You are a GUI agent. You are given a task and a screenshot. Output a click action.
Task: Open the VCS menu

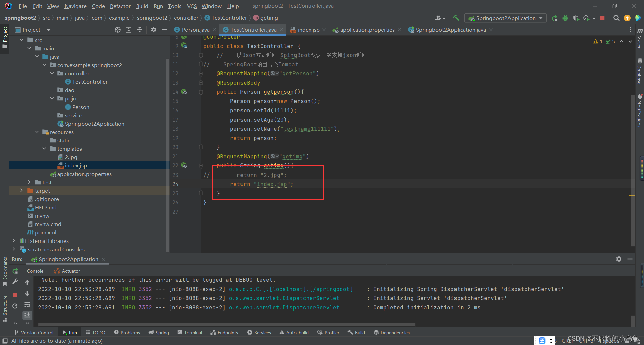click(x=192, y=6)
